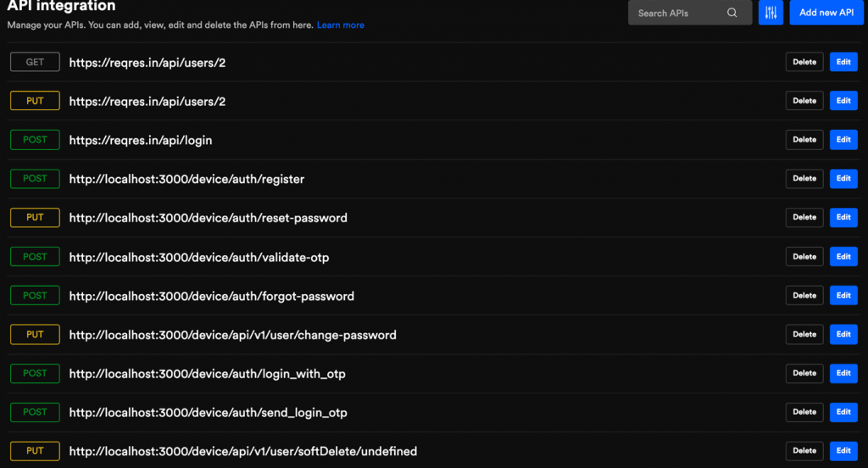Open the send_login_otp API URL row
Viewport: 868px width, 468px height.
click(x=433, y=413)
